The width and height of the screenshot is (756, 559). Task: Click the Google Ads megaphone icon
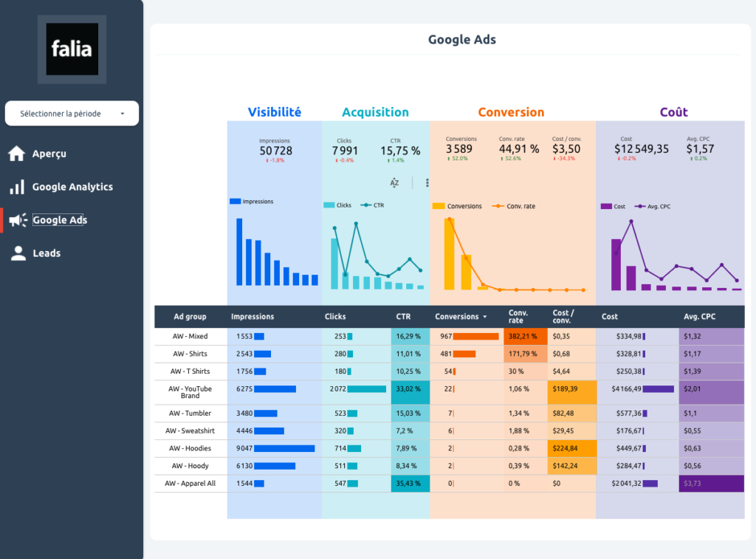pos(18,219)
